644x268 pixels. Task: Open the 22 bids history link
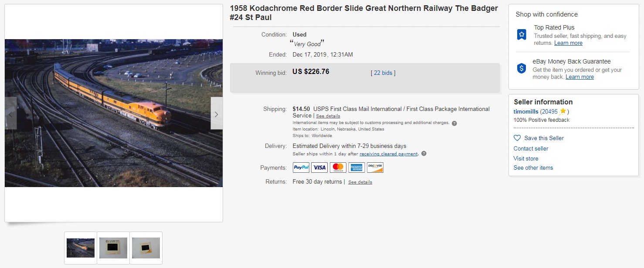[x=383, y=73]
